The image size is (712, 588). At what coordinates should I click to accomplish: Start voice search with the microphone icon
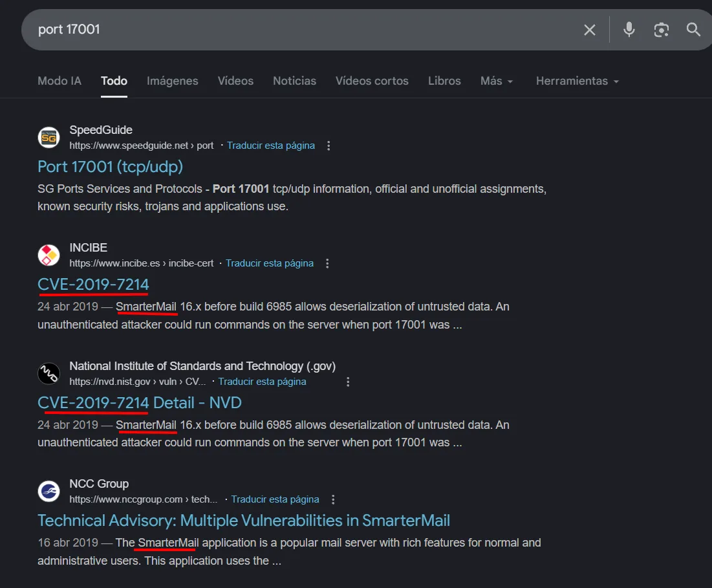(x=629, y=30)
